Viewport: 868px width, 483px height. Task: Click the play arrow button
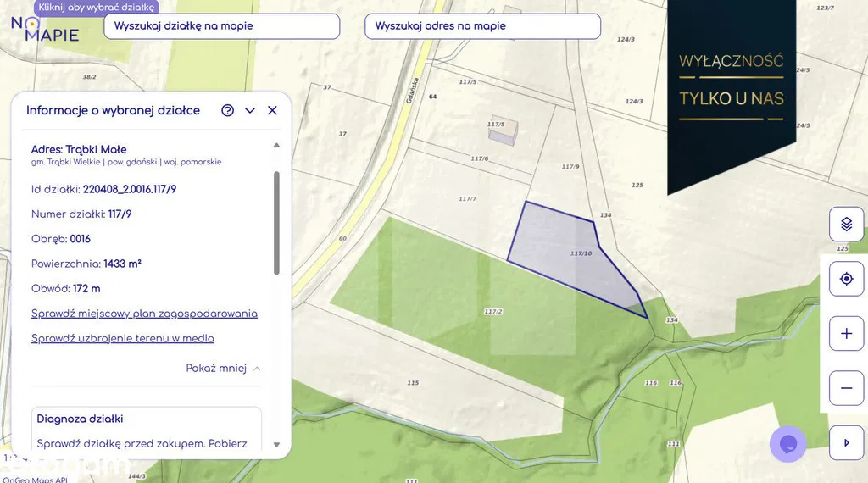click(846, 442)
